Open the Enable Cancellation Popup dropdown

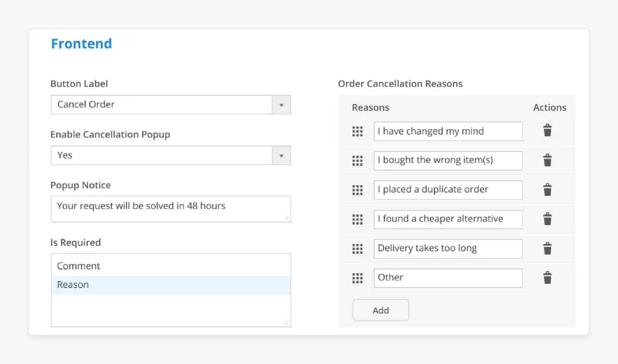[171, 155]
